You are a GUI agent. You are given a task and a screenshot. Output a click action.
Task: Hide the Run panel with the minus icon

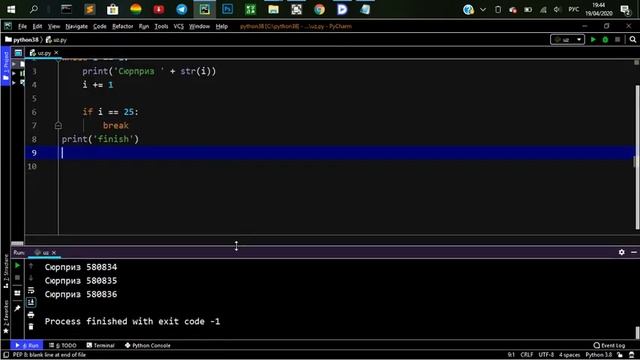[x=634, y=252]
